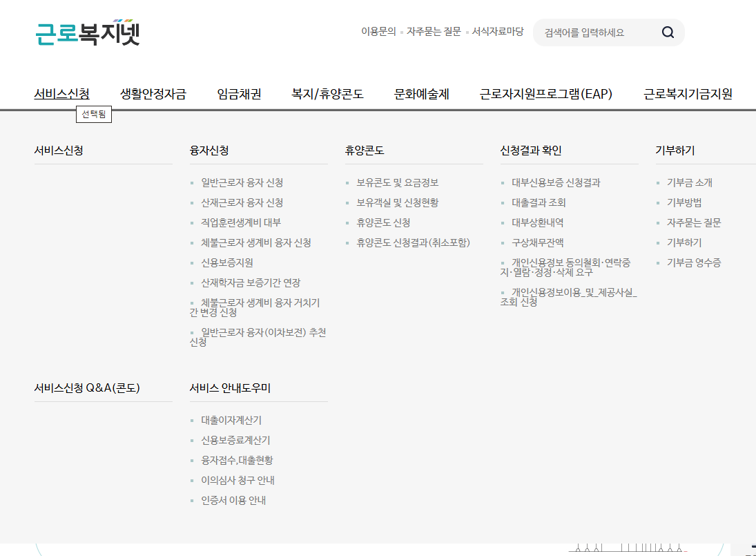Screen dimensions: 756x556
Task: Open 기부금 영수증 link
Action: pyautogui.click(x=694, y=262)
